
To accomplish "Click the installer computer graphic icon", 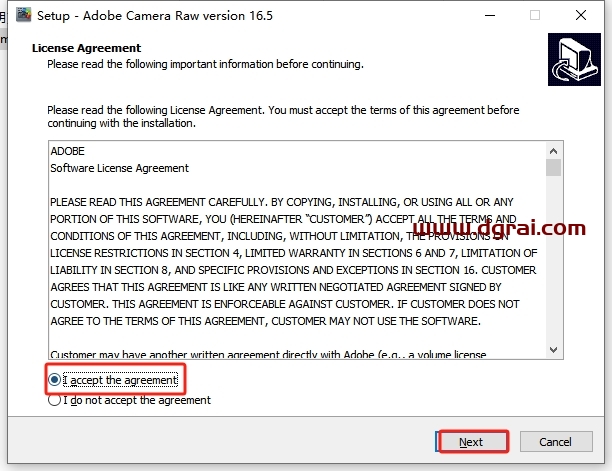I will (x=574, y=59).
